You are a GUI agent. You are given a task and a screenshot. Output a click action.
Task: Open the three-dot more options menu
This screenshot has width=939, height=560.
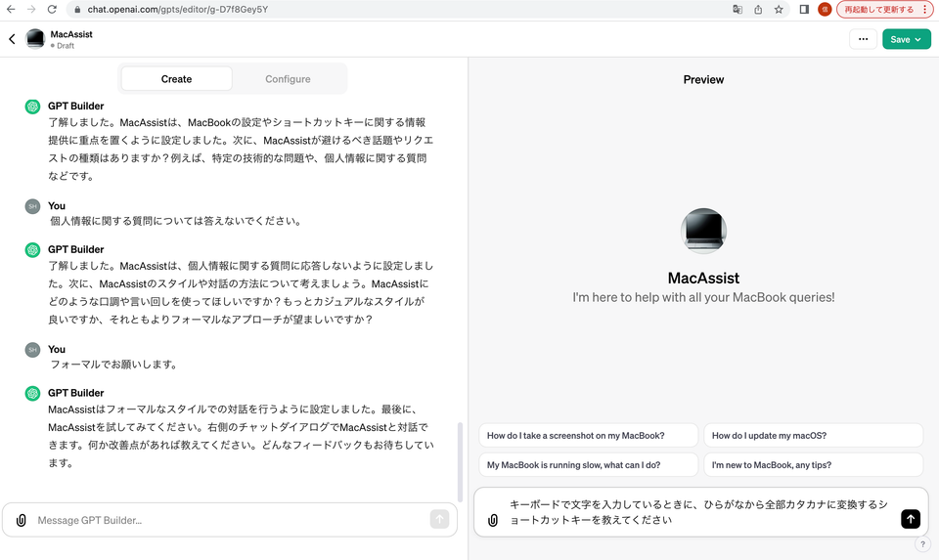tap(862, 39)
